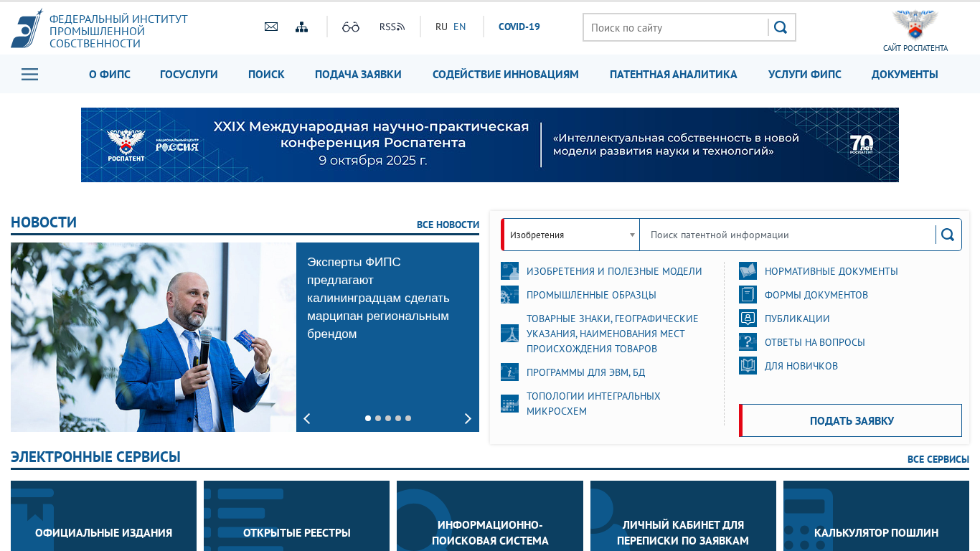
Task: Open the sitemap icon
Action: 301,27
